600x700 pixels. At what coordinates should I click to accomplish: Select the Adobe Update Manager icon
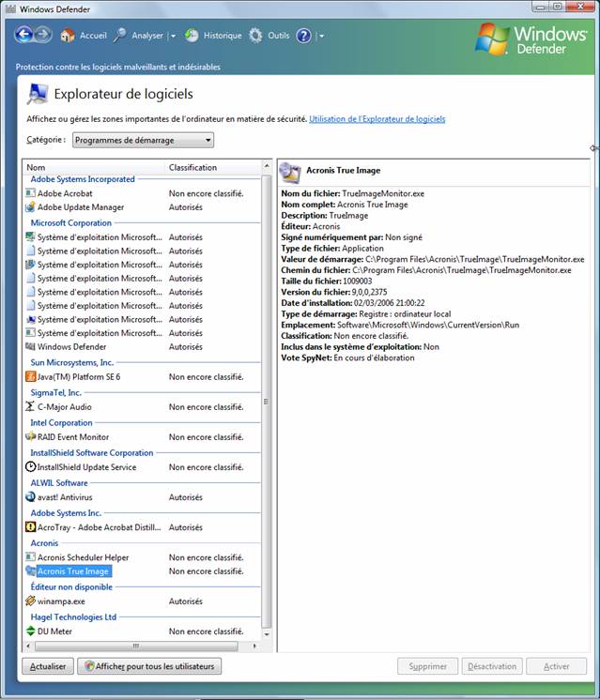coord(30,206)
